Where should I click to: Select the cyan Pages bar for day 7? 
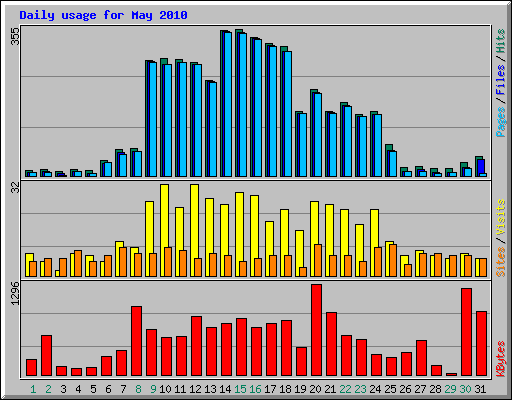(x=123, y=165)
